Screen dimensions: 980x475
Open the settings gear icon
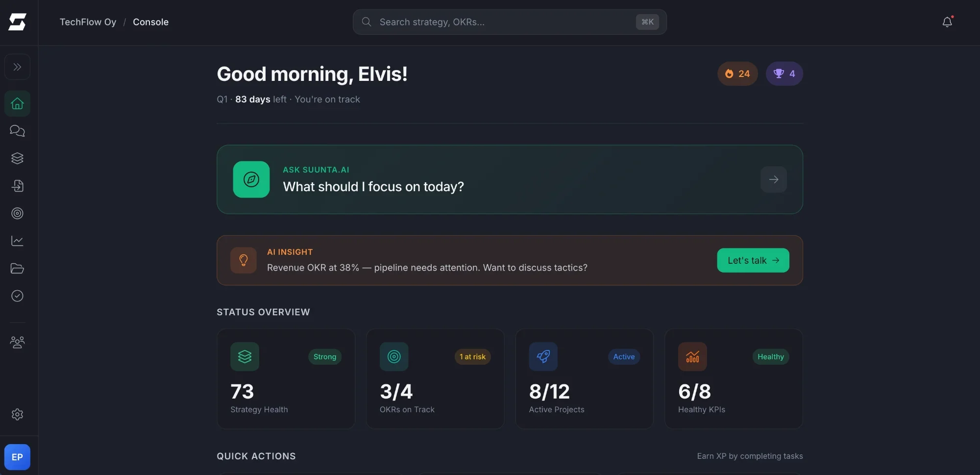coord(17,414)
